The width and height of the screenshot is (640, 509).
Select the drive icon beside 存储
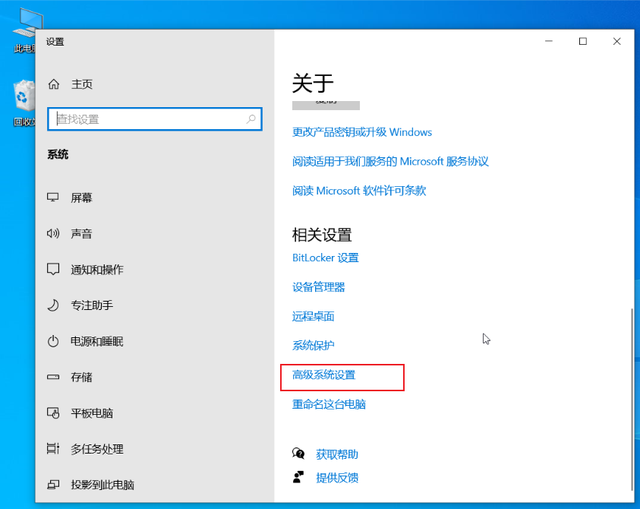[x=53, y=377]
